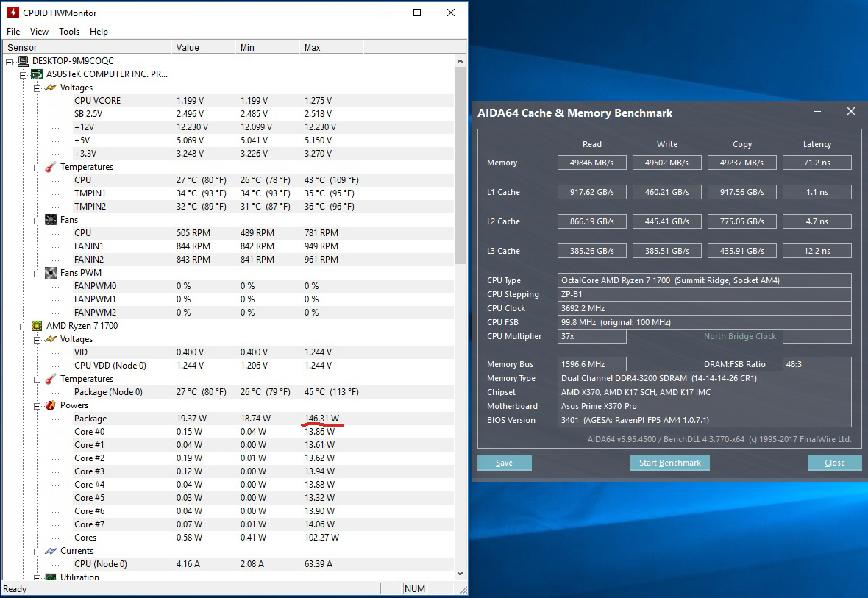Image resolution: width=868 pixels, height=598 pixels.
Task: Click the AMD Ryzen 7 1700 chip icon
Action: click(x=37, y=326)
